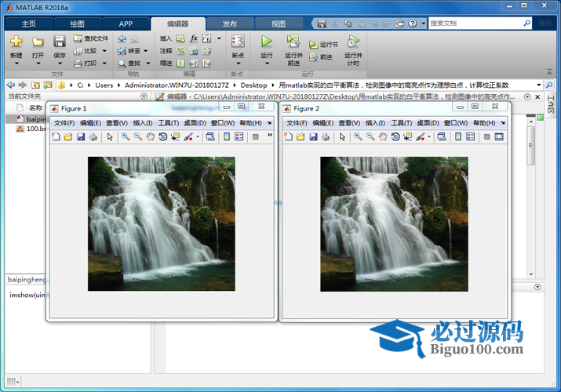Open the Breakpoints (断点) icon

coord(238,42)
